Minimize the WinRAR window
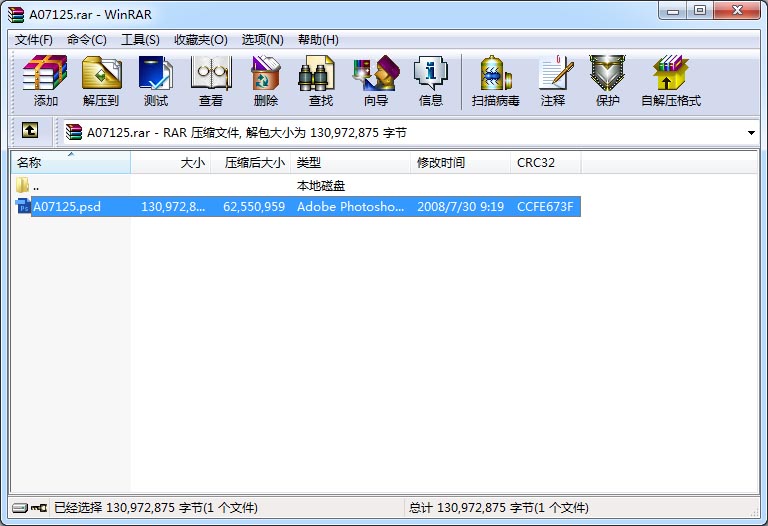The height and width of the screenshot is (526, 768). (673, 11)
